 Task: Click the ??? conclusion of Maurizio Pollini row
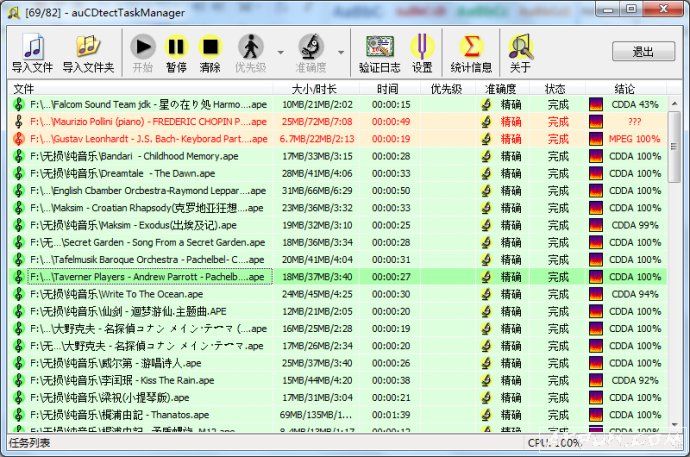click(x=635, y=122)
